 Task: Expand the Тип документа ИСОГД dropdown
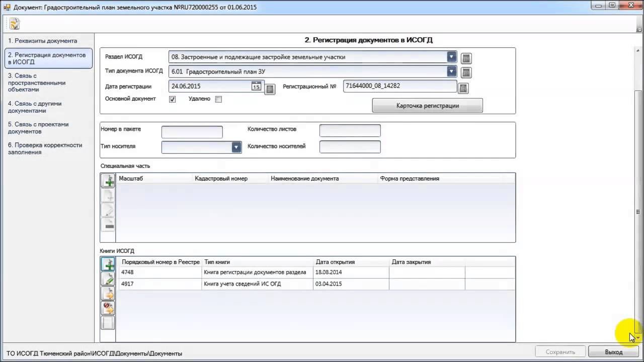tap(451, 71)
